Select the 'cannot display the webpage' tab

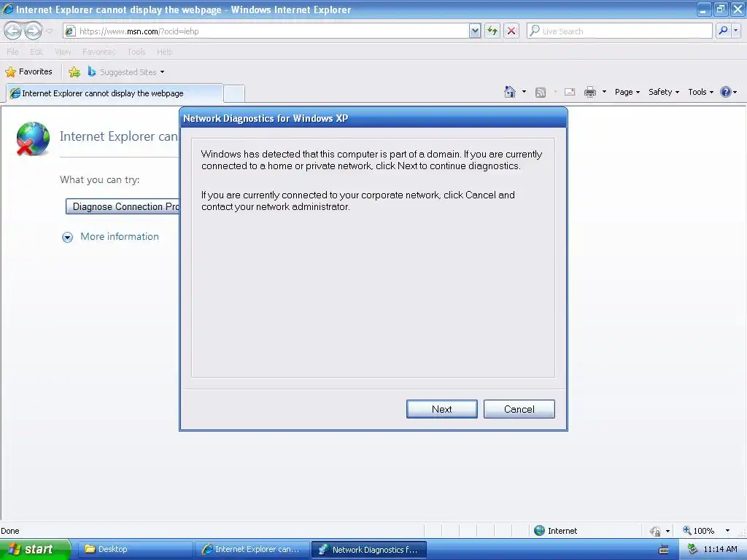(x=115, y=93)
